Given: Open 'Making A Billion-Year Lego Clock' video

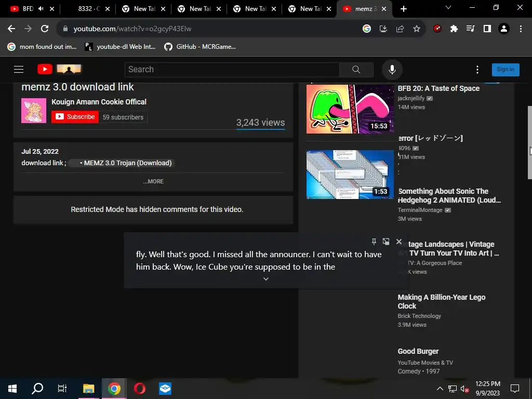Looking at the screenshot, I should pos(442,302).
